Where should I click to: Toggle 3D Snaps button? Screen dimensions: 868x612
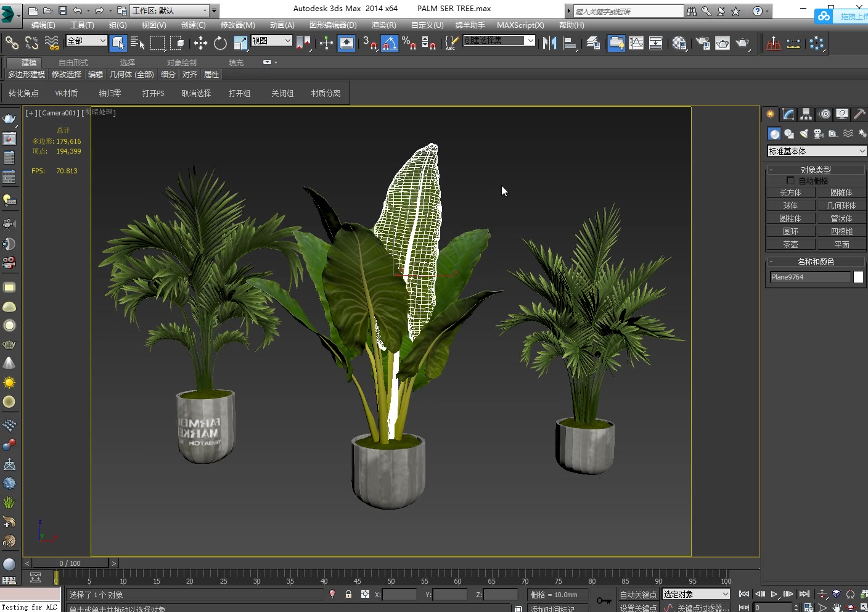click(x=370, y=43)
